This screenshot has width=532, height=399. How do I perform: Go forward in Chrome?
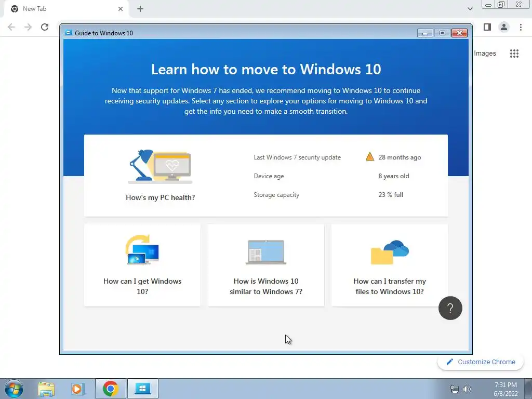click(28, 27)
